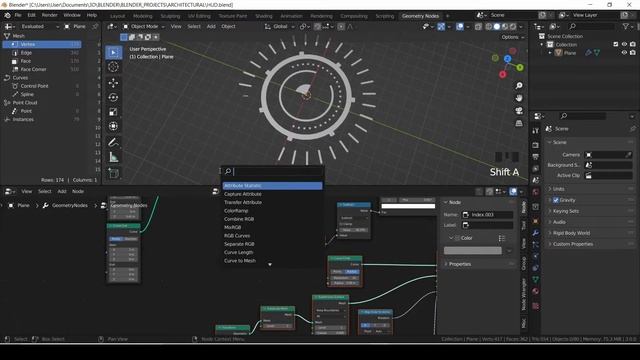Toggle Collection exclude checkbox in outliner
Screen dimensions: 640x360
pyautogui.click(x=616, y=44)
